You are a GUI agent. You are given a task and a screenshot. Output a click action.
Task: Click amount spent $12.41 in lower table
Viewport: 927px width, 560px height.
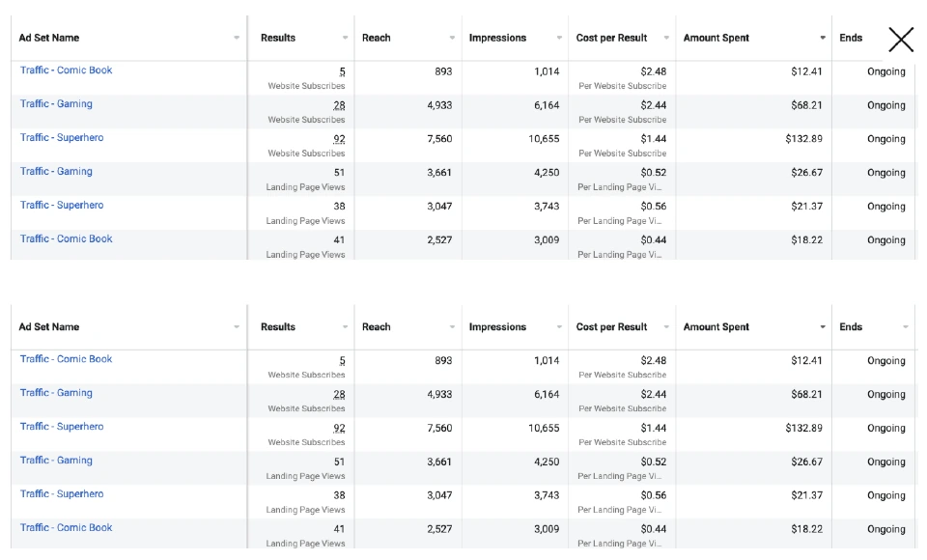807,361
